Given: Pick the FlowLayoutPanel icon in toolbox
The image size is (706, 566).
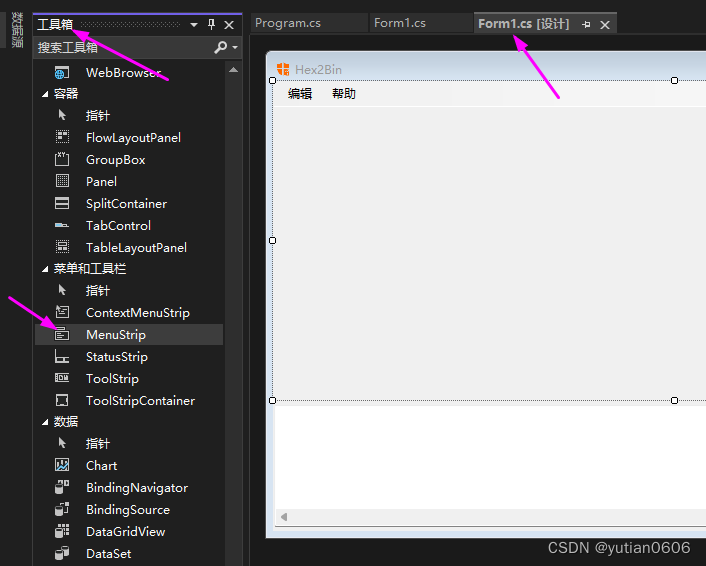Looking at the screenshot, I should coord(62,137).
